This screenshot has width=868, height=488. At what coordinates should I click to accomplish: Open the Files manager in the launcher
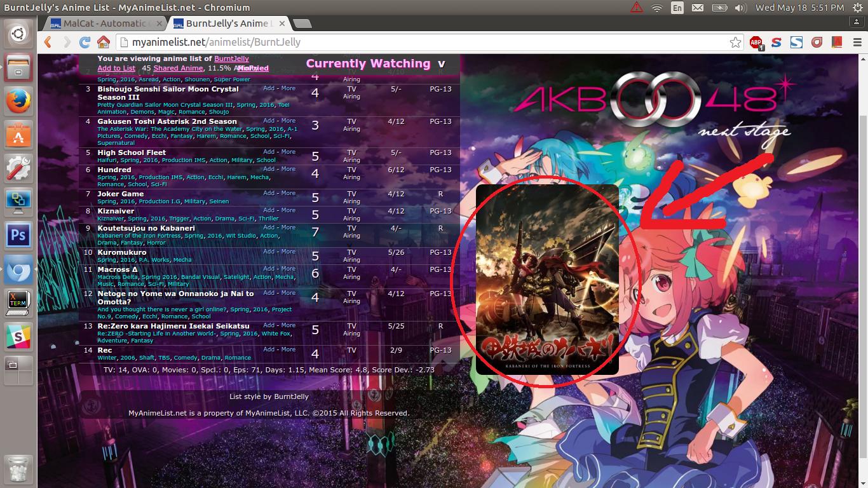[x=18, y=67]
